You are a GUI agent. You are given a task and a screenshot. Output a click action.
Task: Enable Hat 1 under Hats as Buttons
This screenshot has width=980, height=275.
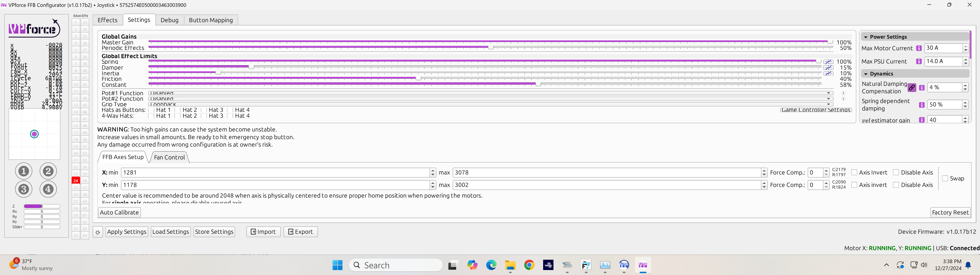pos(151,110)
